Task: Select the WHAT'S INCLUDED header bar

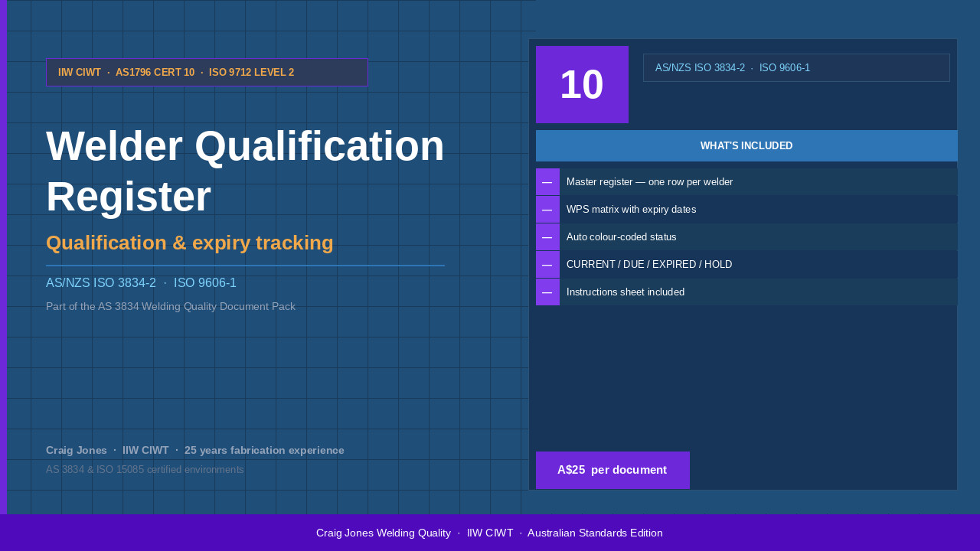Action: click(746, 145)
